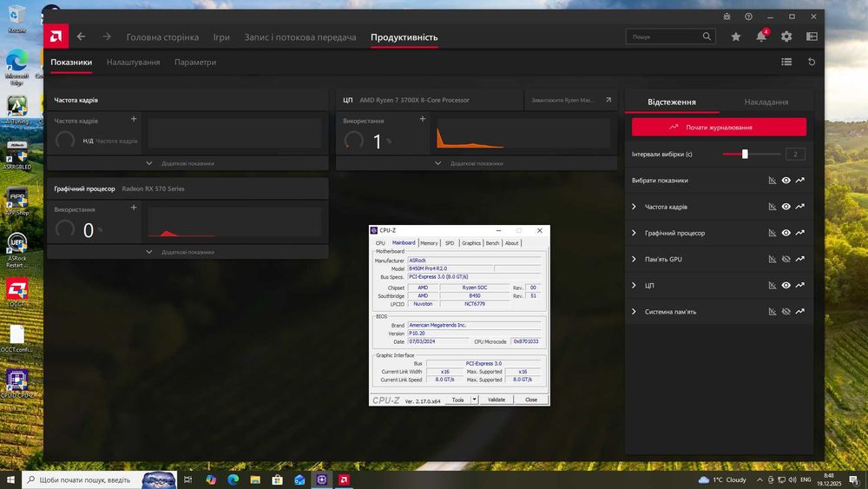
Task: Switch to Параметри sub-tab
Action: (195, 62)
